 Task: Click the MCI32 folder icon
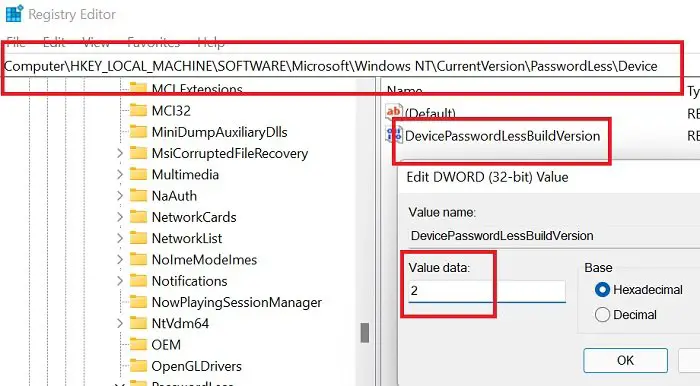pos(138,110)
